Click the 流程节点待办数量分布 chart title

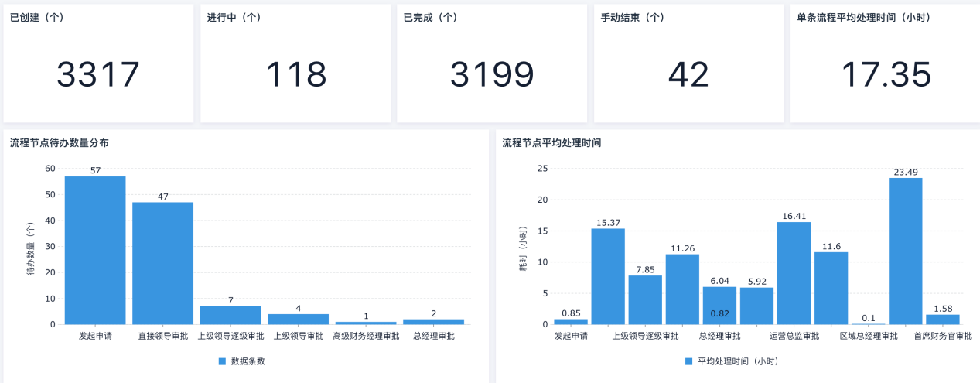[60, 143]
